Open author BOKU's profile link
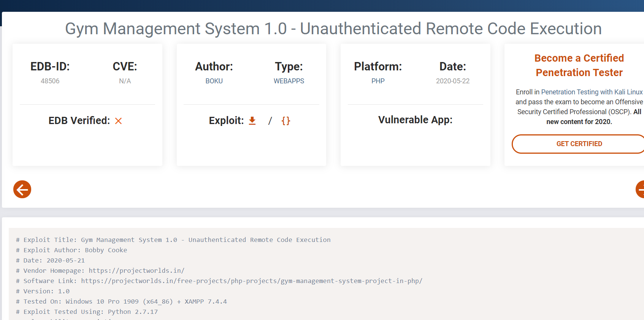Screen dimensions: 644x320 [214, 81]
